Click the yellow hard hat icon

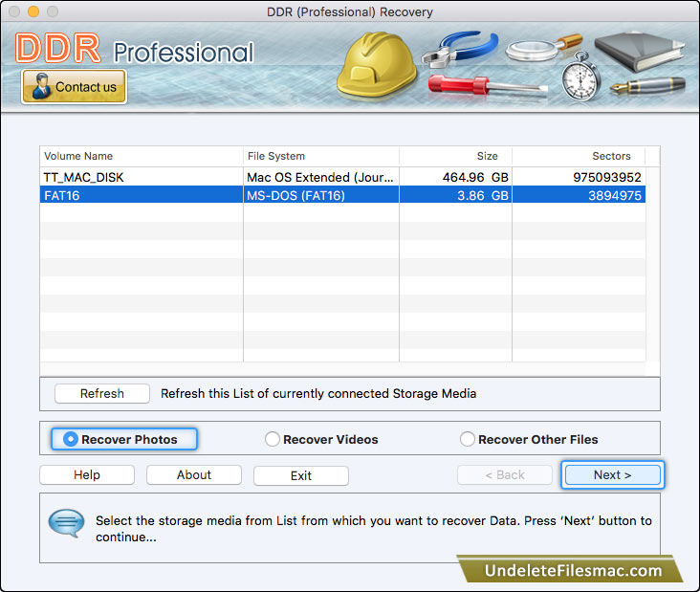click(x=377, y=67)
